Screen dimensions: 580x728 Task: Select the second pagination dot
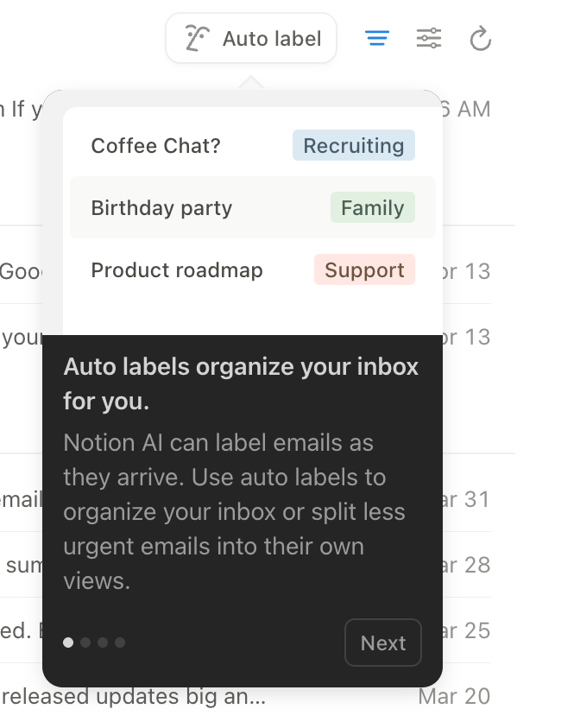coord(85,643)
